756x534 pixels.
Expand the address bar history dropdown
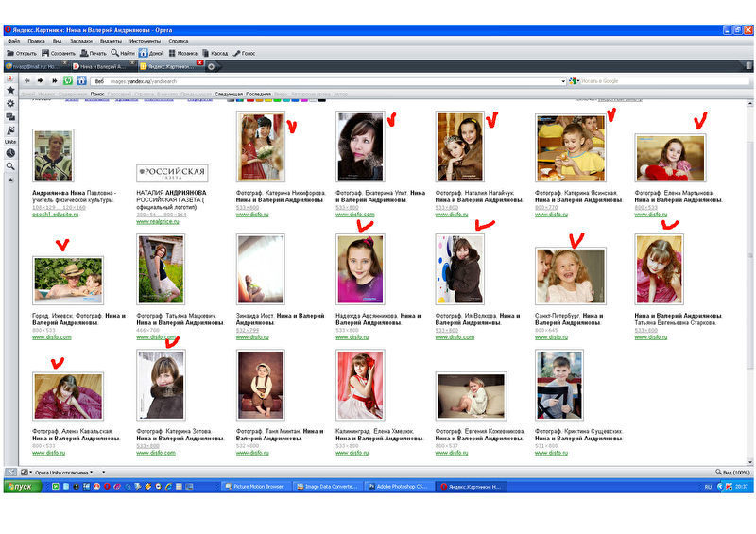[564, 81]
